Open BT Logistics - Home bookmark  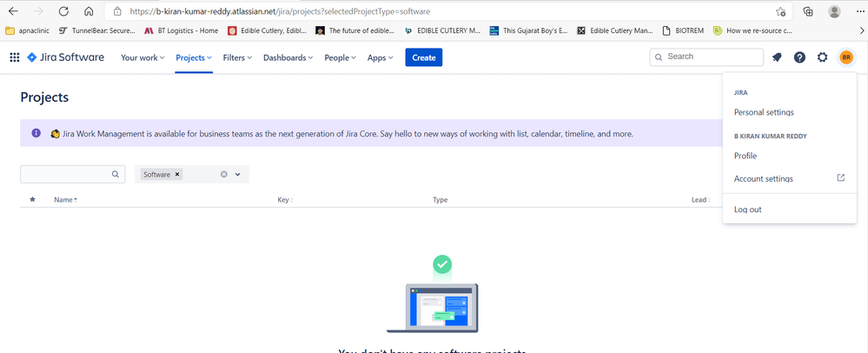[182, 31]
